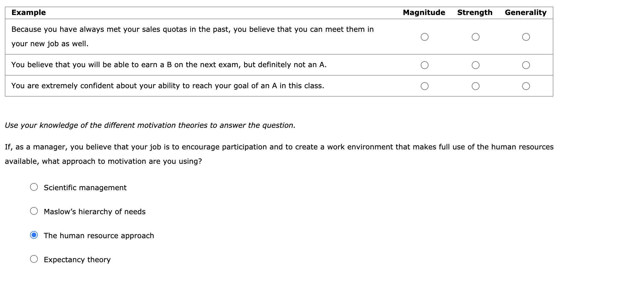
Task: Choose the Maslow's hierarchy of needs answer
Action: point(34,211)
